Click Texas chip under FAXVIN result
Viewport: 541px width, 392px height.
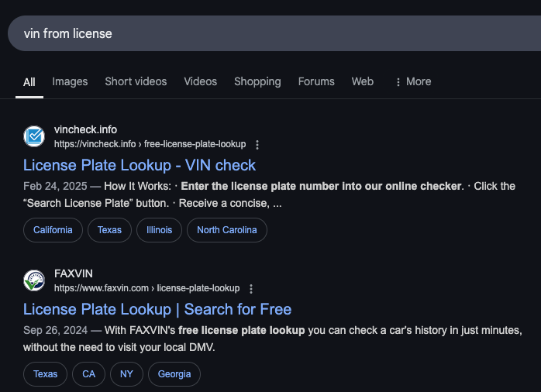pyautogui.click(x=45, y=374)
